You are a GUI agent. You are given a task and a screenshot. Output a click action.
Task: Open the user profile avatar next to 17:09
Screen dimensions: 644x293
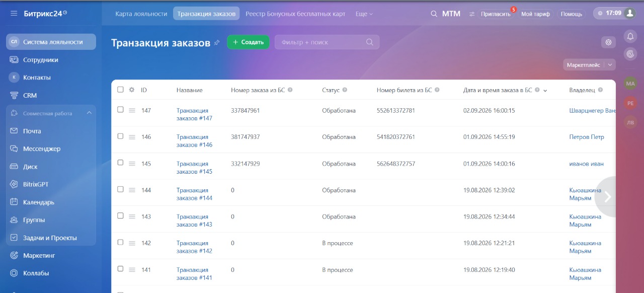click(629, 14)
